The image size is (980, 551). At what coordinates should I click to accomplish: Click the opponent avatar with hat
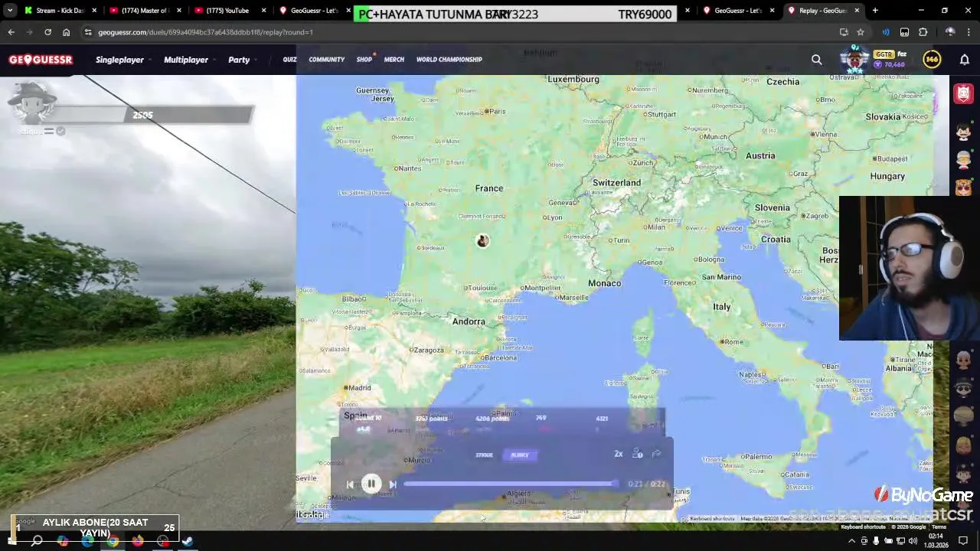pyautogui.click(x=32, y=103)
